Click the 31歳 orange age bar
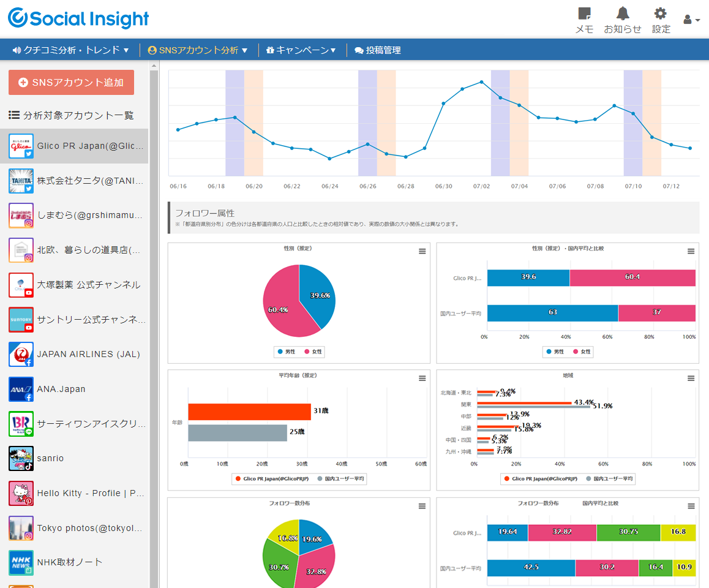 tap(250, 412)
